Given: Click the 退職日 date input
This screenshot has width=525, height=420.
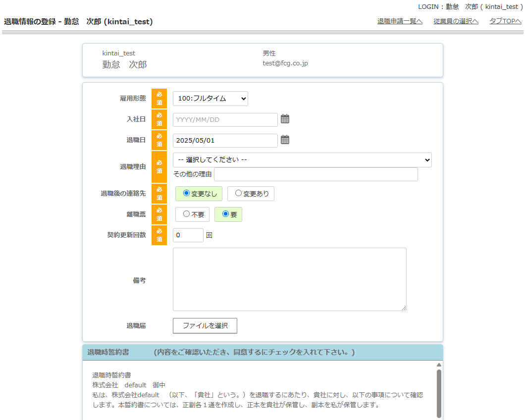Looking at the screenshot, I should (225, 141).
